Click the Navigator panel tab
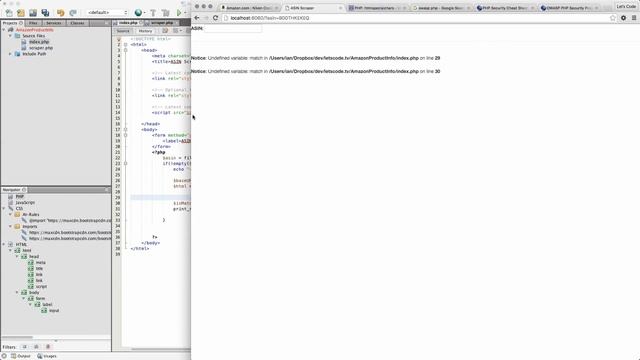 point(14,190)
